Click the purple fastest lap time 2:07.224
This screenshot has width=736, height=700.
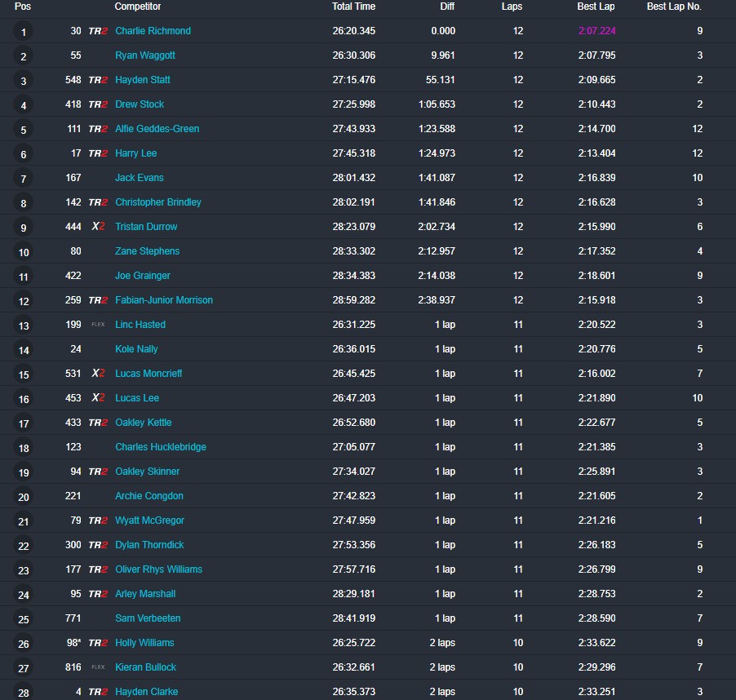pos(596,31)
